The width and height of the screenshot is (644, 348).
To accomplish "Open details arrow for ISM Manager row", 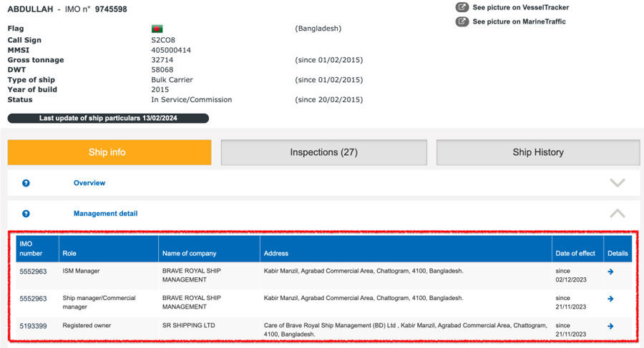I will point(611,272).
